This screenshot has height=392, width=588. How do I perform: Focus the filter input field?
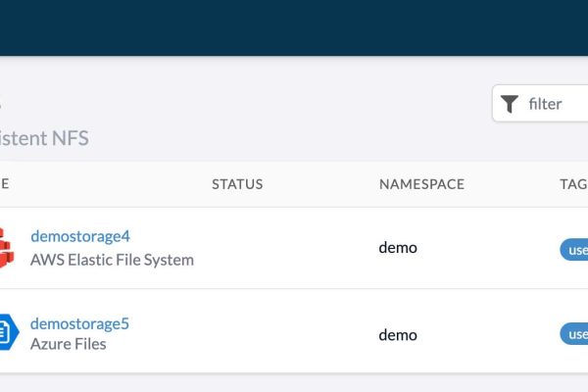click(540, 104)
